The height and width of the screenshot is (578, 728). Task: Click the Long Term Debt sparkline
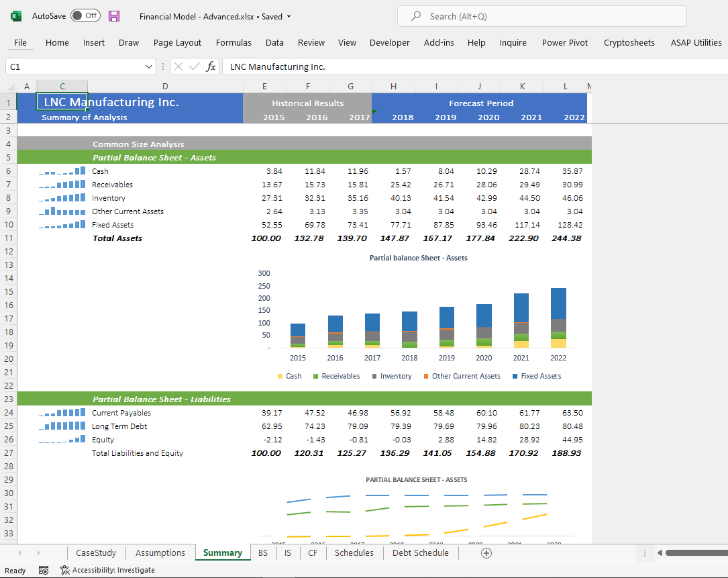[x=62, y=426]
